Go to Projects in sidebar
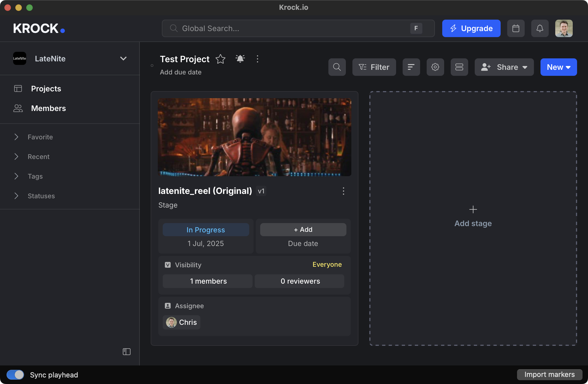The image size is (588, 384). (46, 89)
